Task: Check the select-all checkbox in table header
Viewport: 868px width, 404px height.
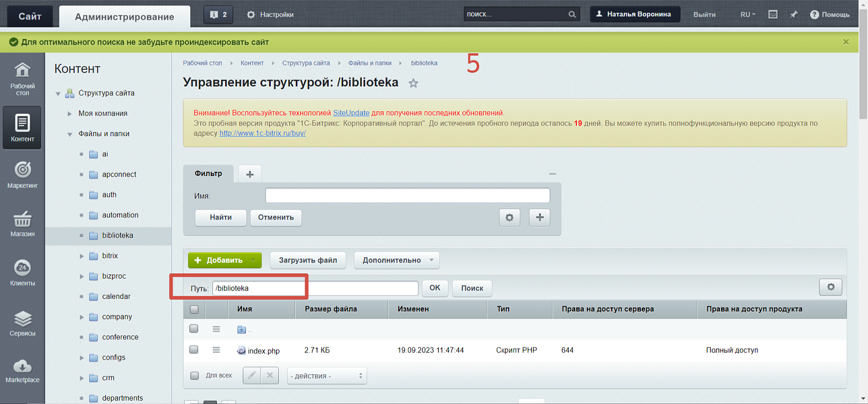Action: 194,308
